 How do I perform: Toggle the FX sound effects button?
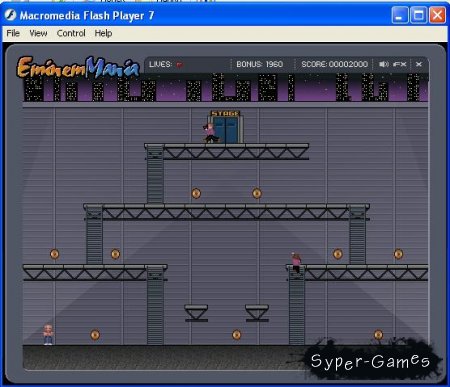[400, 64]
